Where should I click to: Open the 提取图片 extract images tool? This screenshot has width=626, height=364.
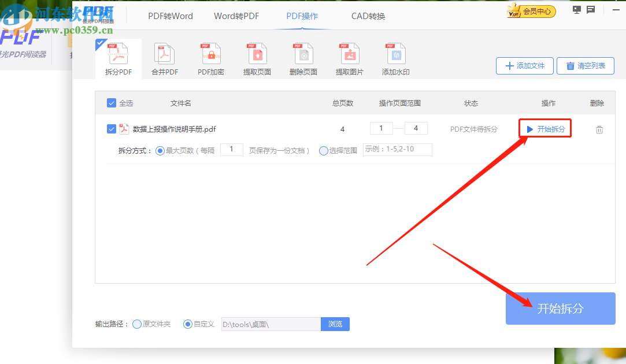click(x=349, y=58)
